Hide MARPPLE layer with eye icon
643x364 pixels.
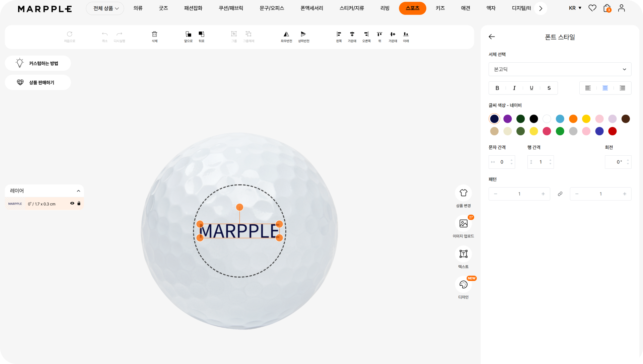coord(72,203)
